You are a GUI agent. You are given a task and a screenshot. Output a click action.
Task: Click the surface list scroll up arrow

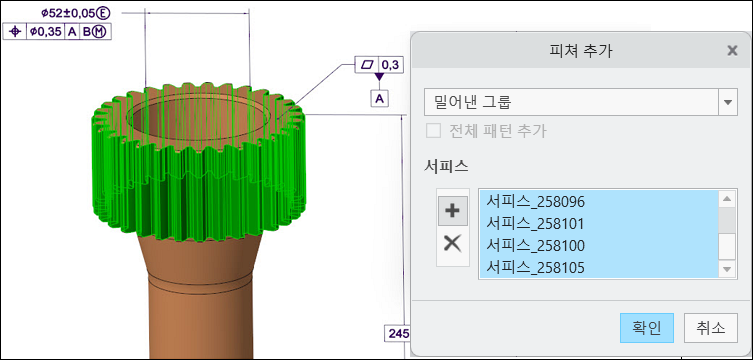(x=727, y=199)
